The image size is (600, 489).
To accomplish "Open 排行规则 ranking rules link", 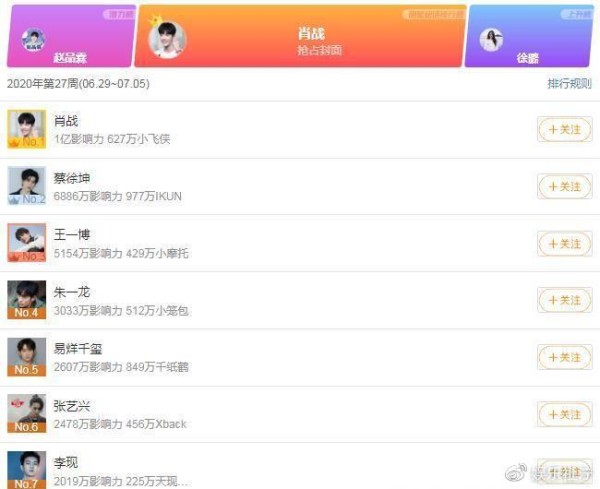I will coord(569,83).
